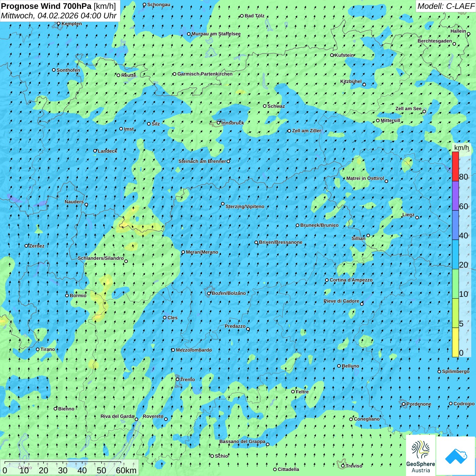Click the Pordenone city marker

coord(404,404)
